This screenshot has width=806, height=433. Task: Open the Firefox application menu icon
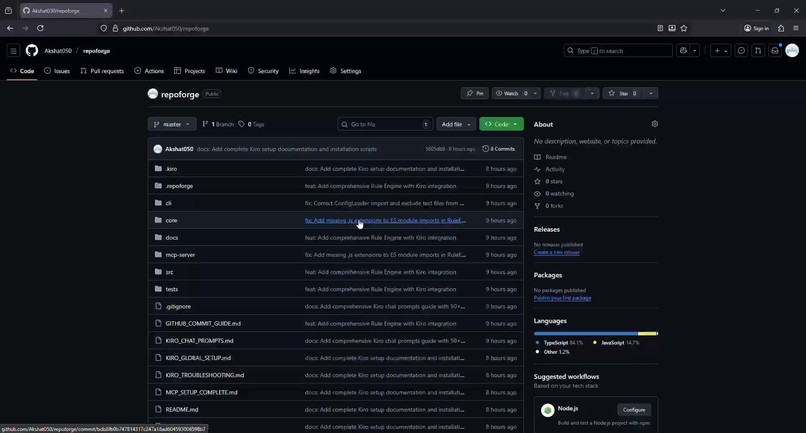tap(796, 28)
